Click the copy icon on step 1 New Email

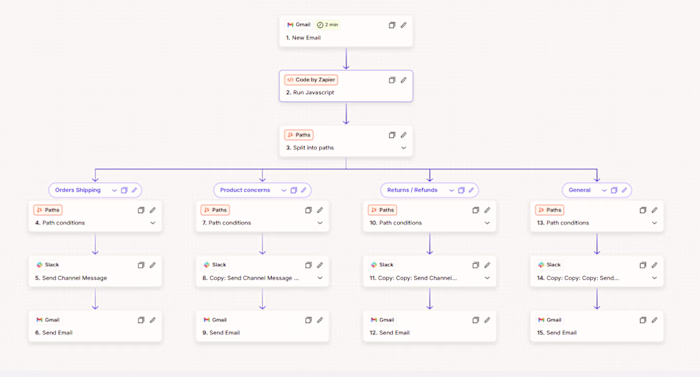[x=392, y=25]
